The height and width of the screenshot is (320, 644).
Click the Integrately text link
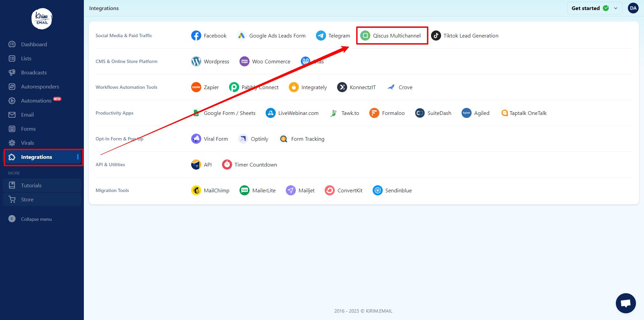tap(314, 87)
